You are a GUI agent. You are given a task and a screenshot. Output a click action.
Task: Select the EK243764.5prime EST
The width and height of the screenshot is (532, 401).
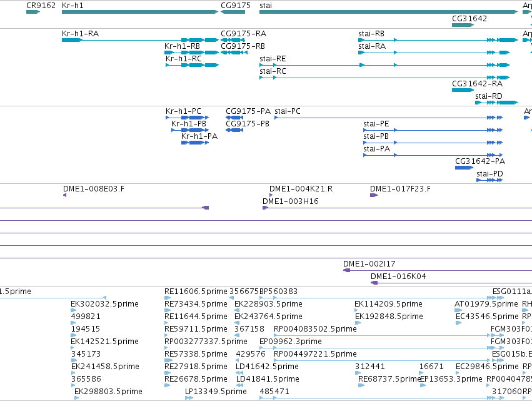(237, 323)
